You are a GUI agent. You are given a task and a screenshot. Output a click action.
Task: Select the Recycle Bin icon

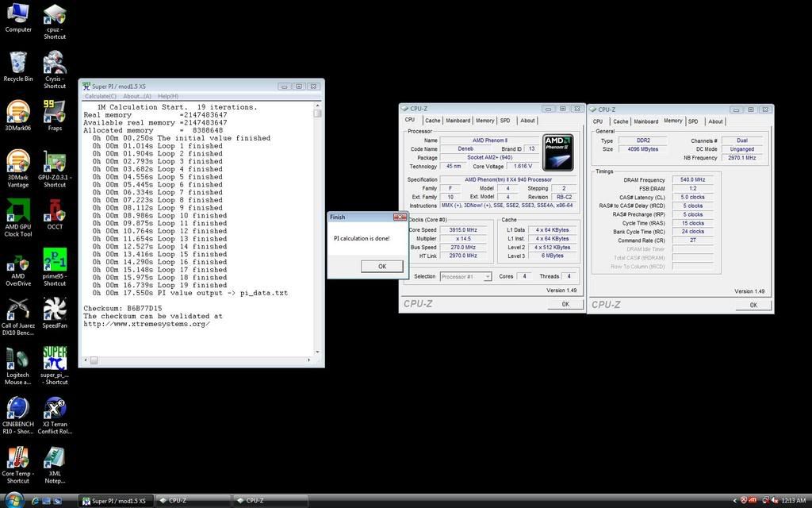coord(18,67)
